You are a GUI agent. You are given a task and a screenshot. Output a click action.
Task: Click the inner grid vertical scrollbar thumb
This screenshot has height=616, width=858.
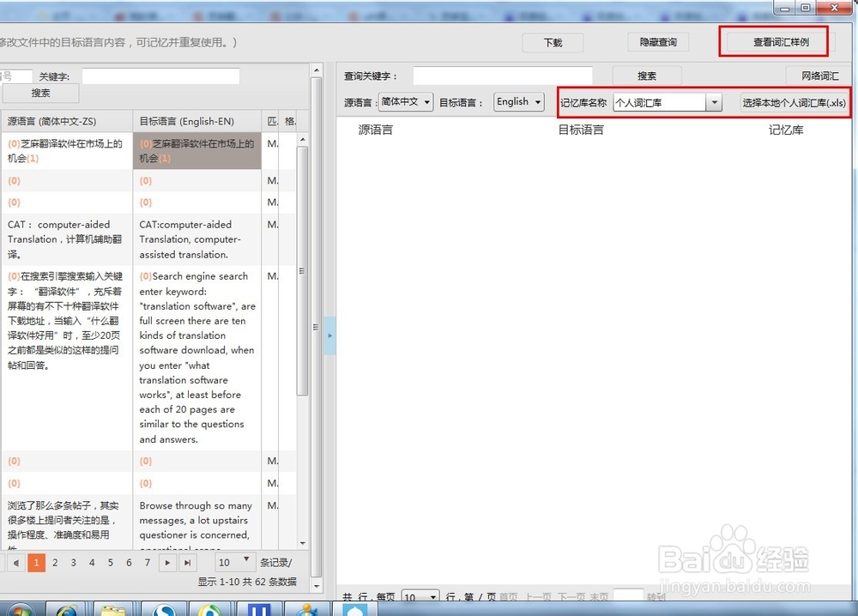tap(303, 271)
